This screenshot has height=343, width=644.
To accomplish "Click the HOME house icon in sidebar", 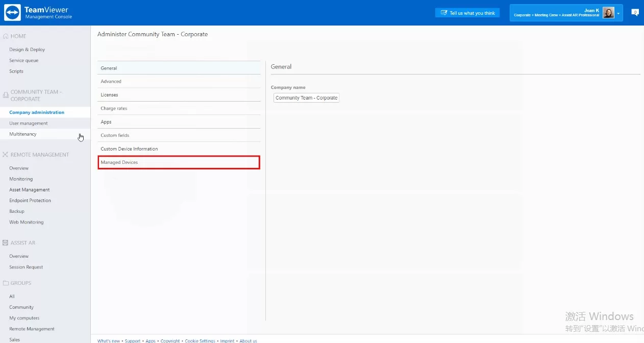I will 6,36.
